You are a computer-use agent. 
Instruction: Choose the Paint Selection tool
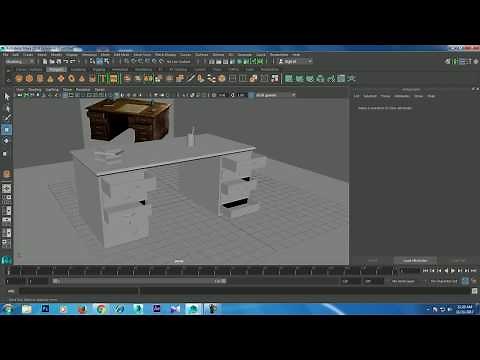[7, 118]
